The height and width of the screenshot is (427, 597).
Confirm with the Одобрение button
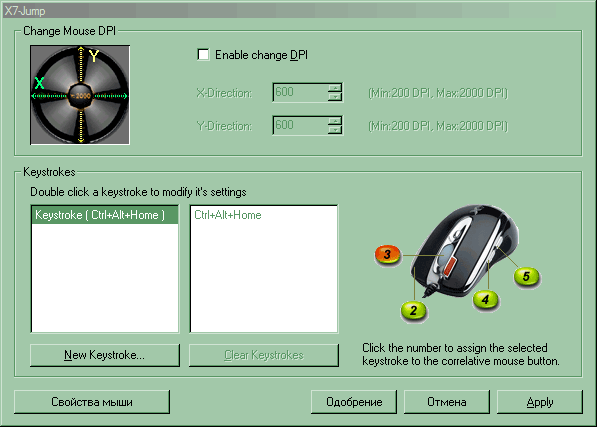coord(354,402)
